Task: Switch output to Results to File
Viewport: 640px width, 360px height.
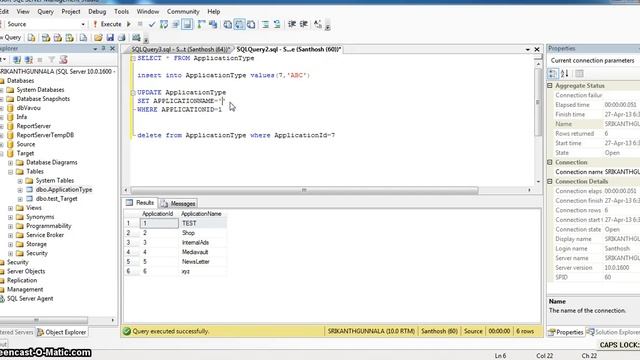Action: [x=251, y=24]
